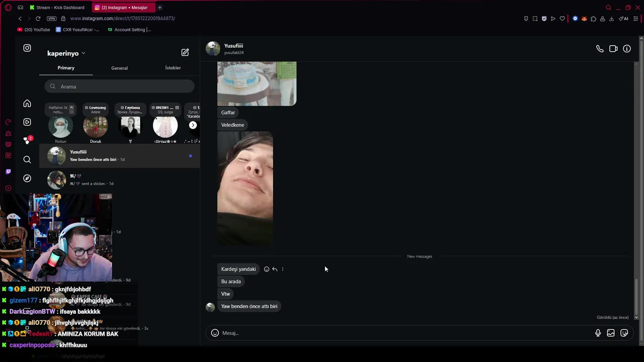Switch to Primary inbox tab

click(66, 68)
